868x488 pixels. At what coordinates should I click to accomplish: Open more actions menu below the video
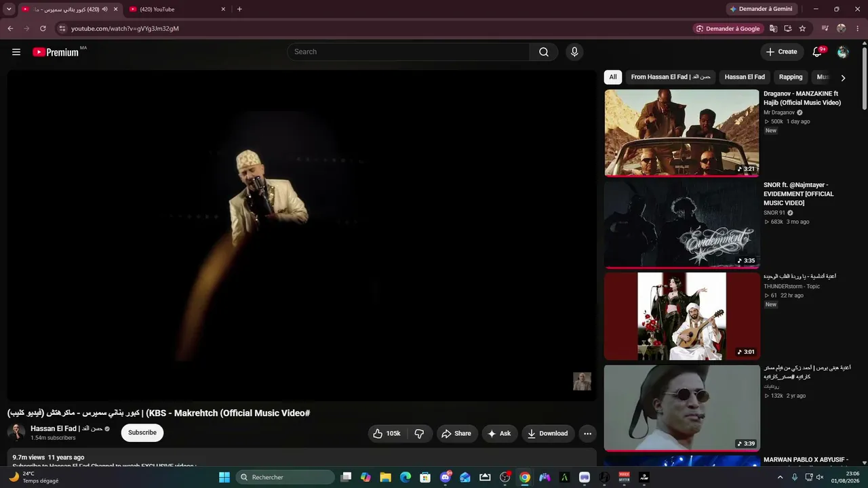point(587,434)
